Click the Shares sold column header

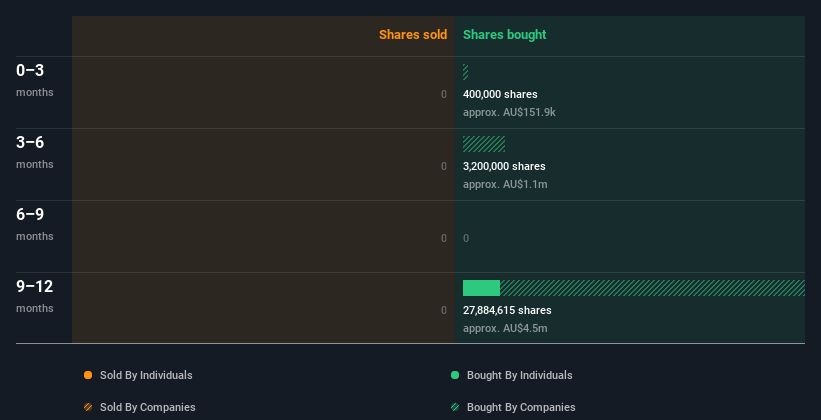click(413, 35)
